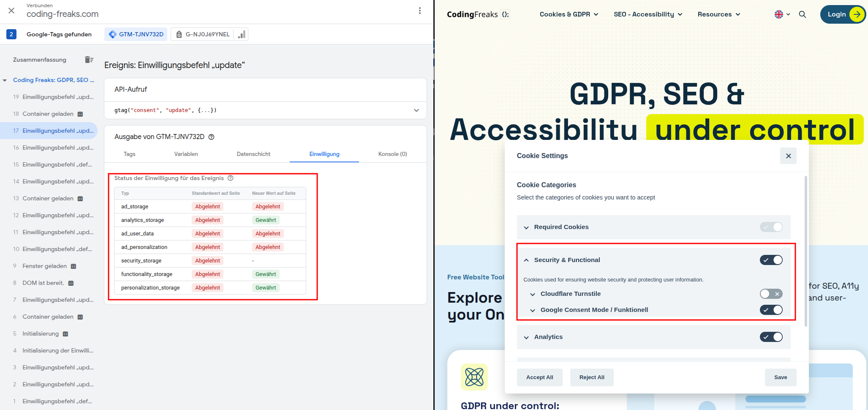The height and width of the screenshot is (410, 868).
Task: Turn off Google Consent Mode / Funktionell
Action: pyautogui.click(x=771, y=310)
